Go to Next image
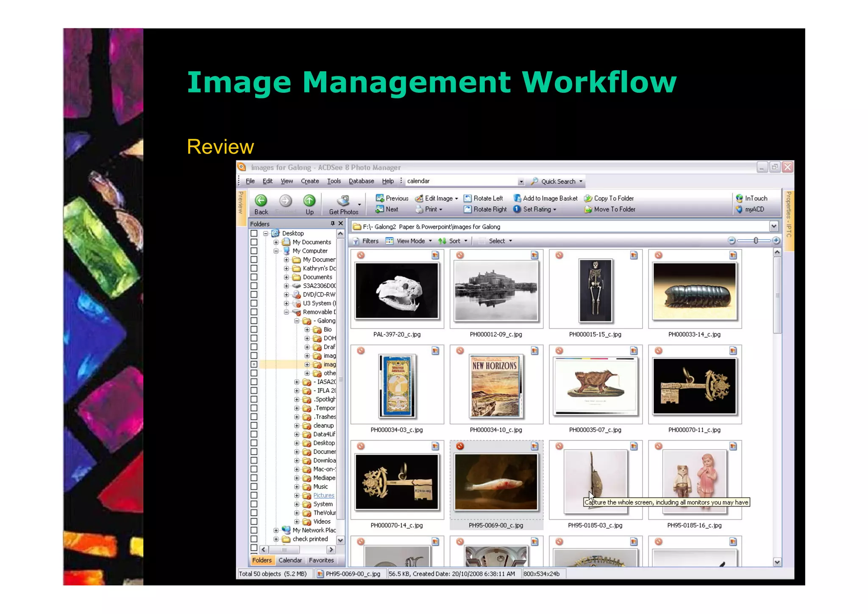 (387, 209)
